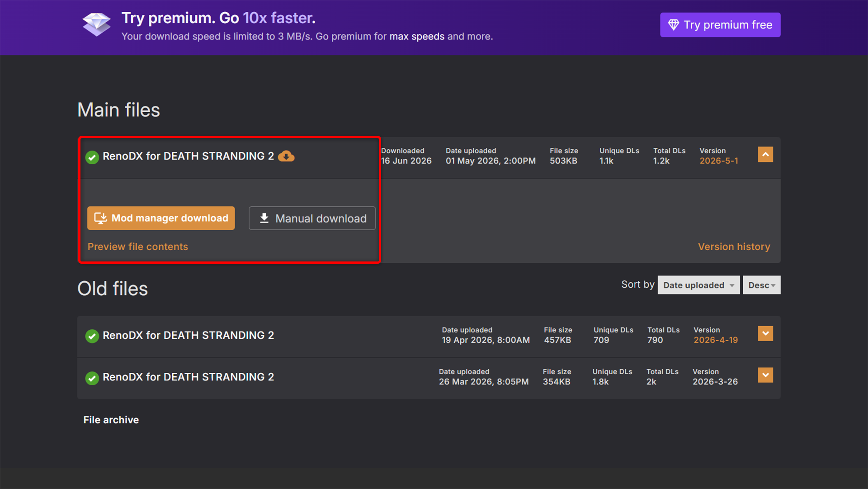Click the Manual download button
The width and height of the screenshot is (868, 489).
click(312, 218)
